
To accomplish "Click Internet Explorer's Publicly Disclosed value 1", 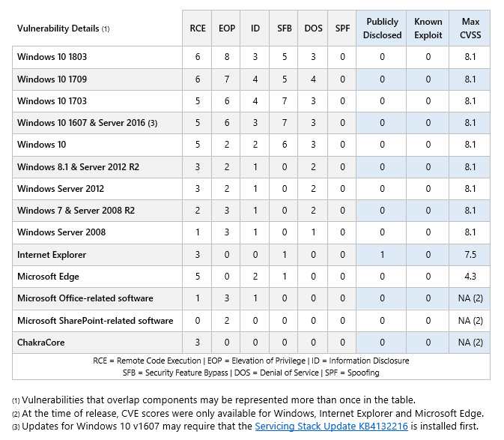I will pyautogui.click(x=382, y=255).
